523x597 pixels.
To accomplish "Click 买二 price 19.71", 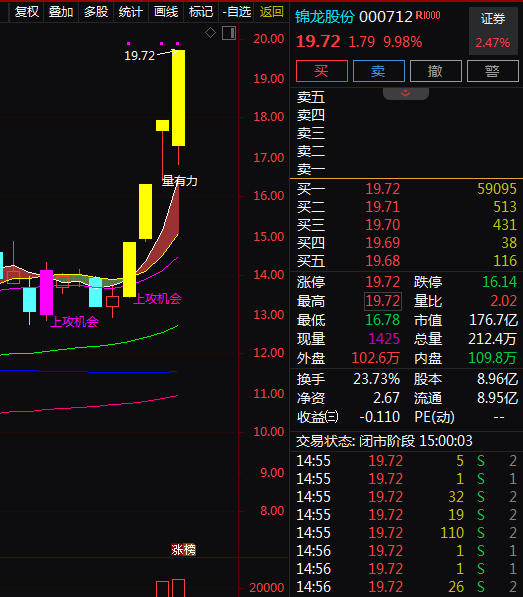I will click(x=383, y=207).
